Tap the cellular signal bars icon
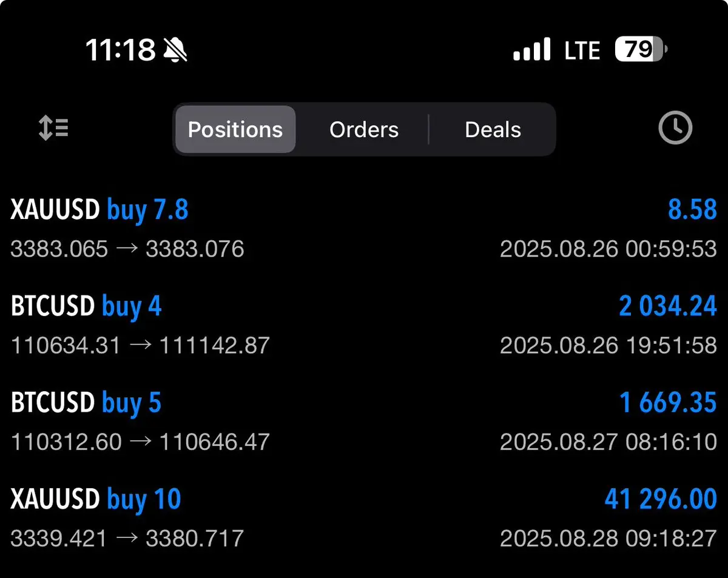This screenshot has width=728, height=578. 532,49
